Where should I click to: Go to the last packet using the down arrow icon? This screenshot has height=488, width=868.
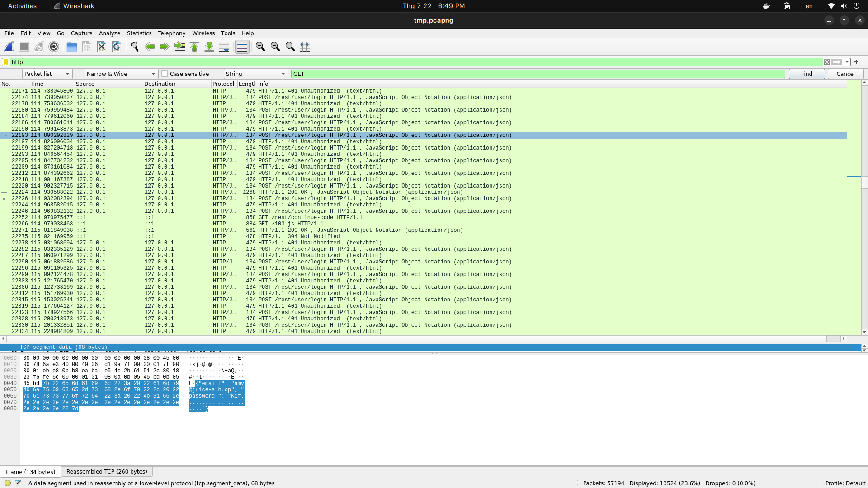pyautogui.click(x=209, y=47)
